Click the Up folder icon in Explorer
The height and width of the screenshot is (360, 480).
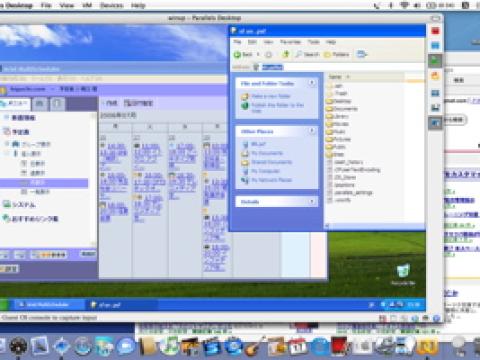point(286,54)
